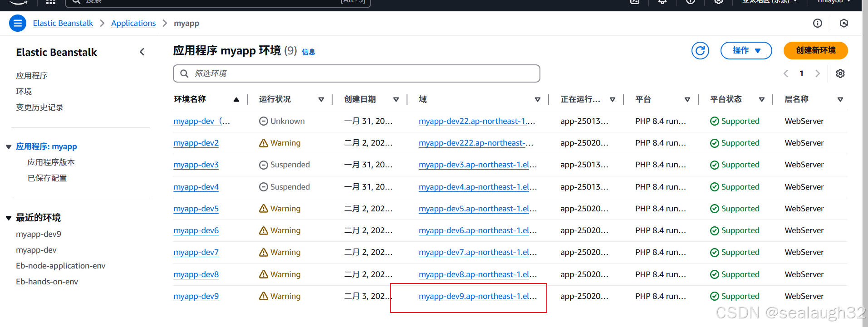Open the 信息 info link
Screen dimensions: 868x327
309,52
